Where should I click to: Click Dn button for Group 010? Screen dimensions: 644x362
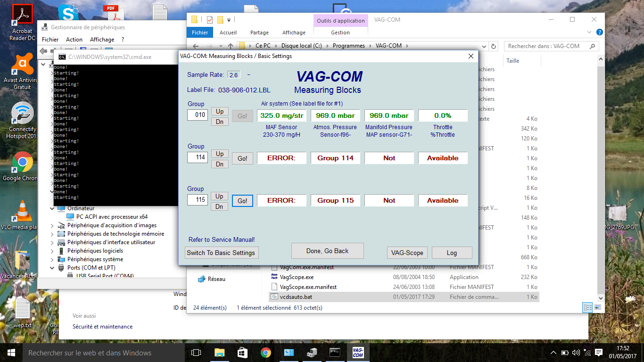[220, 122]
